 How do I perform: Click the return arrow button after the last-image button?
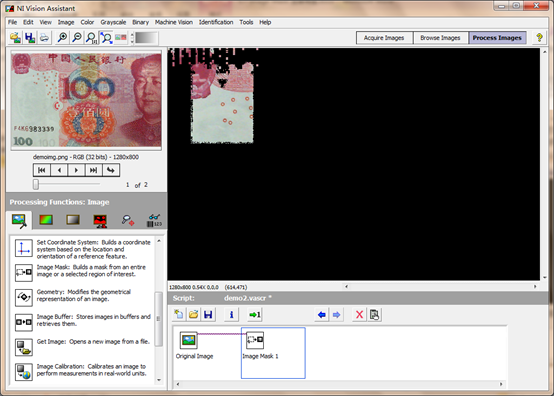[111, 170]
